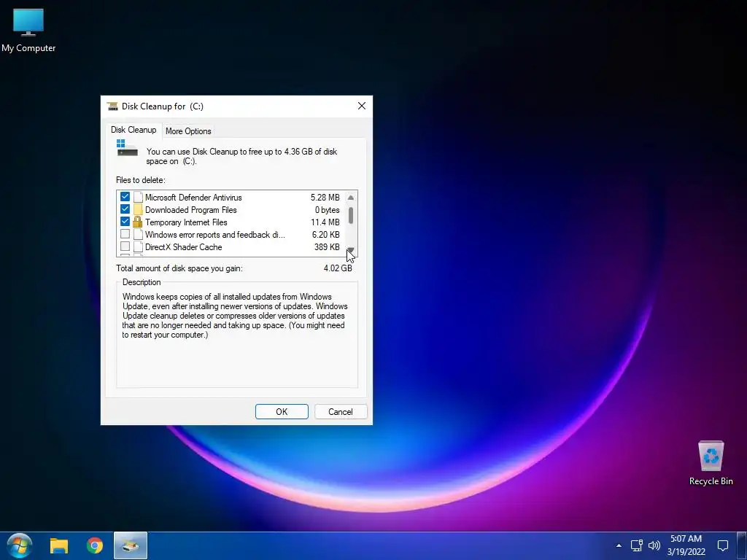Image resolution: width=747 pixels, height=560 pixels.
Task: Click the file list scroll up arrow
Action: (x=351, y=197)
